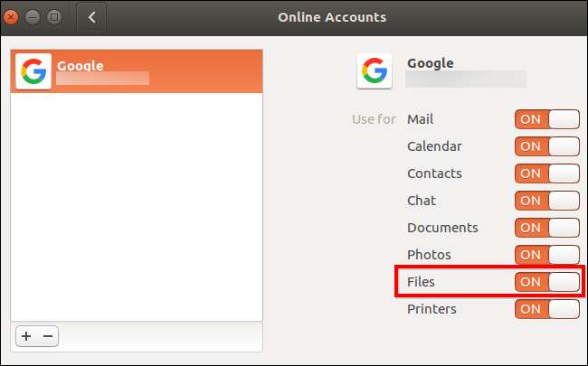
Task: Turn off Contacts syncing
Action: [546, 174]
